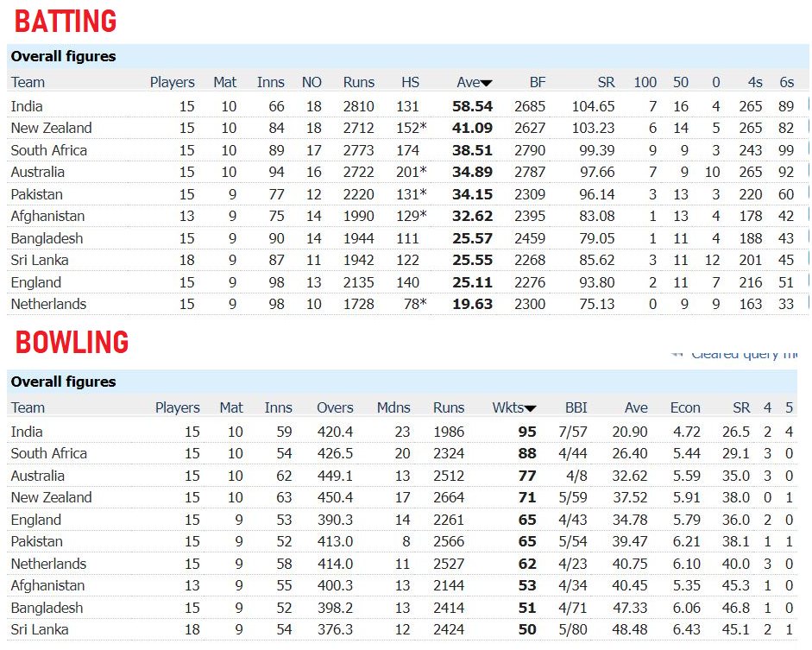Sort batting table by Runs column header
The height and width of the screenshot is (650, 812).
pyautogui.click(x=358, y=83)
